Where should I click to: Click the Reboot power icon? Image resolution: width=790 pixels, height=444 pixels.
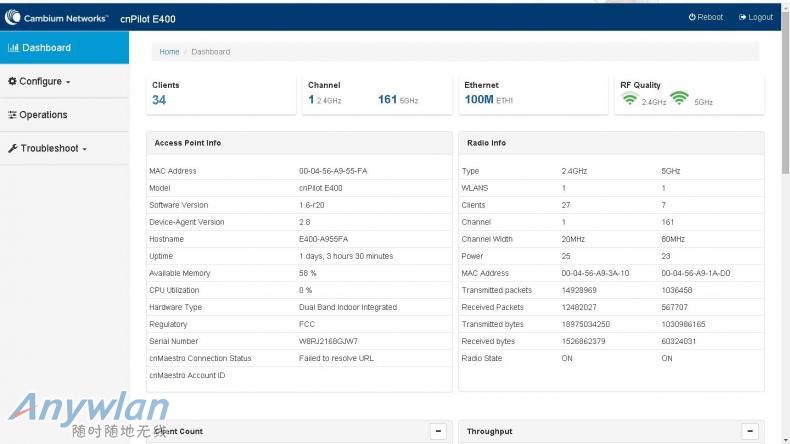point(692,17)
